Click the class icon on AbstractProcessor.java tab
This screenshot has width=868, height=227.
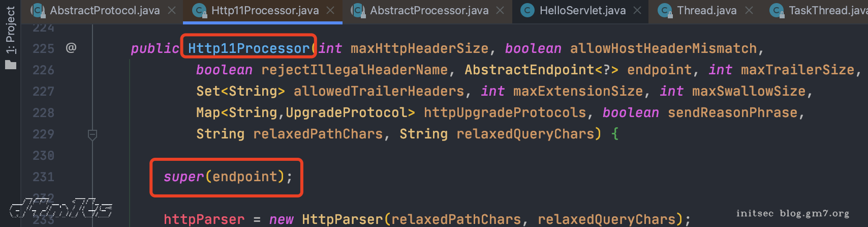(358, 10)
